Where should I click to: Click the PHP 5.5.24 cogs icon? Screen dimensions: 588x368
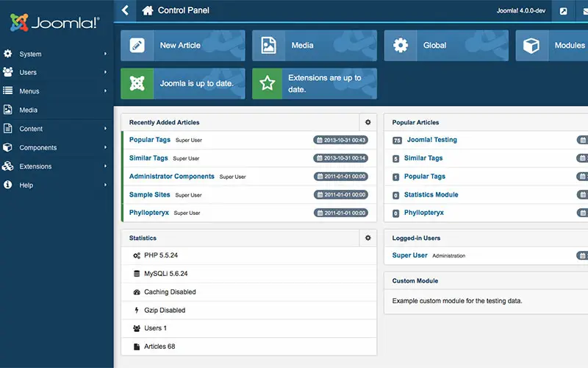tap(137, 255)
